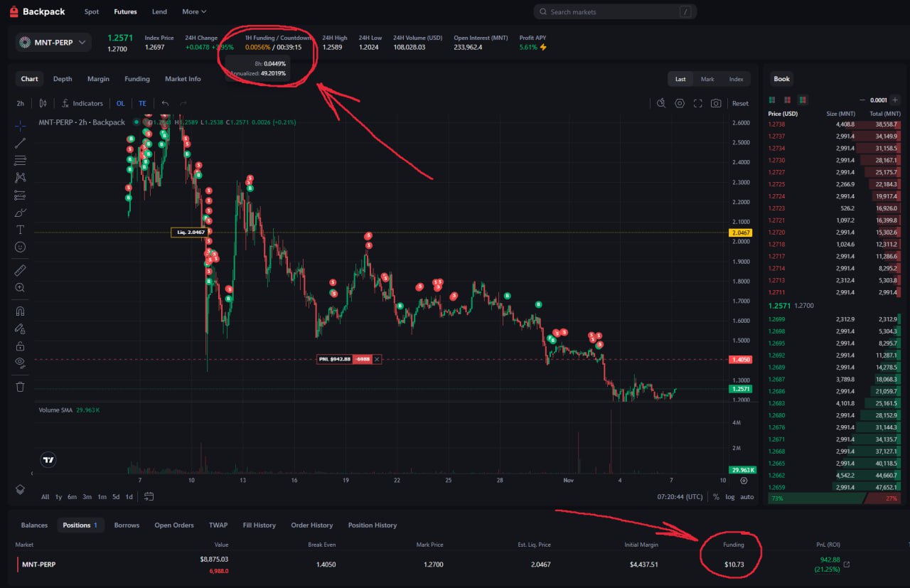Open the 07:20:44 (UTC) timezone menu
910x588 pixels.
[x=678, y=497]
